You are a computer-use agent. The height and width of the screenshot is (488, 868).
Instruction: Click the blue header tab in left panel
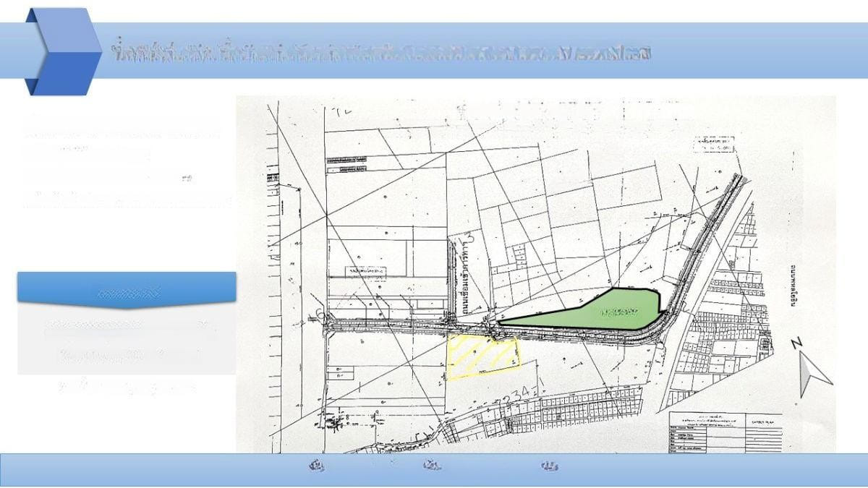tap(127, 291)
